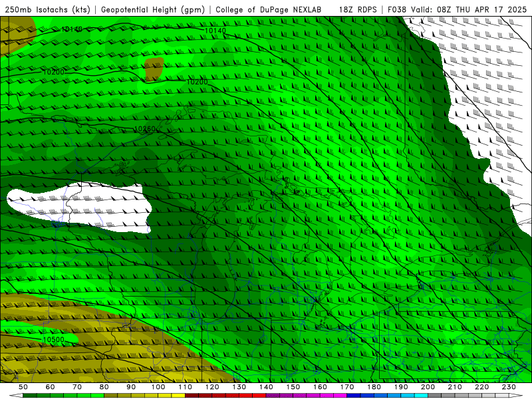Select the 160 value on the color scale

(x=320, y=387)
